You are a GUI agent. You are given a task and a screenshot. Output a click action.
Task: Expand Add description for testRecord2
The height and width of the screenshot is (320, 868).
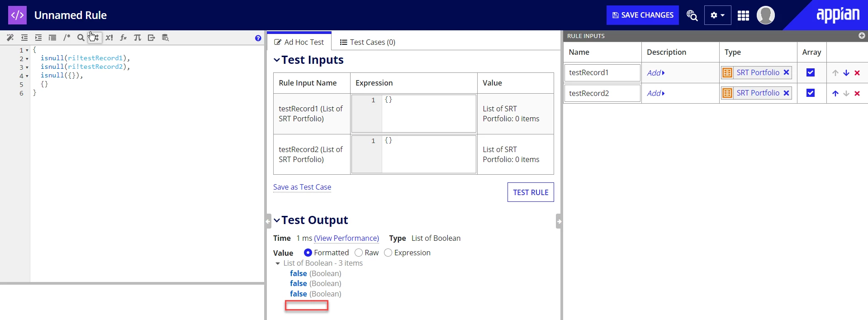(656, 93)
